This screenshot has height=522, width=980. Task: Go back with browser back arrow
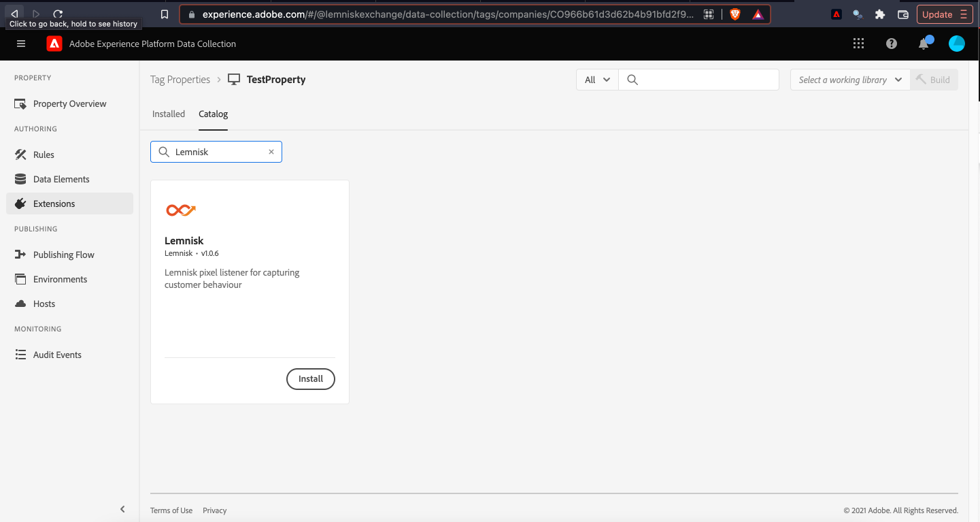click(14, 14)
